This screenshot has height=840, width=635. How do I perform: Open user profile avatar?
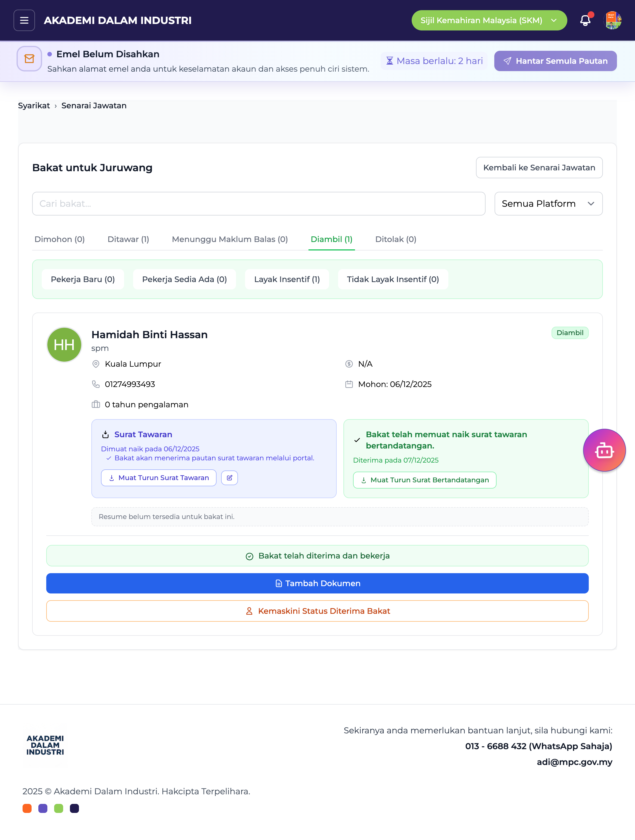tap(612, 20)
